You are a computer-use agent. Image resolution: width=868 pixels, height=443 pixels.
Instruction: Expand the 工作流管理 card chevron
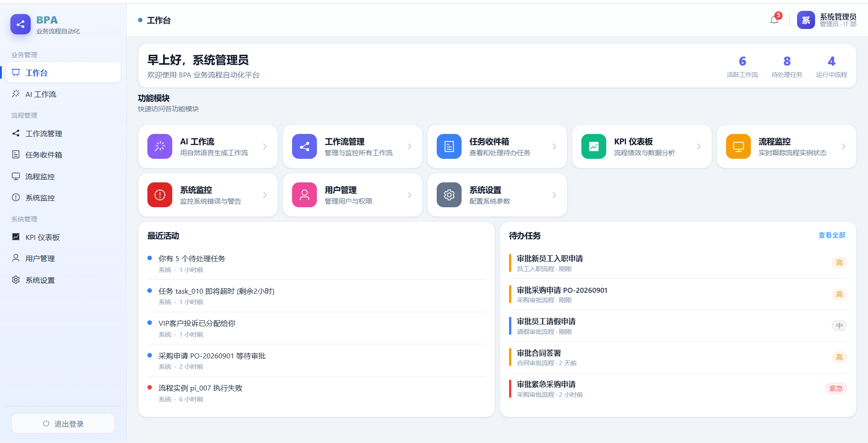pos(410,146)
